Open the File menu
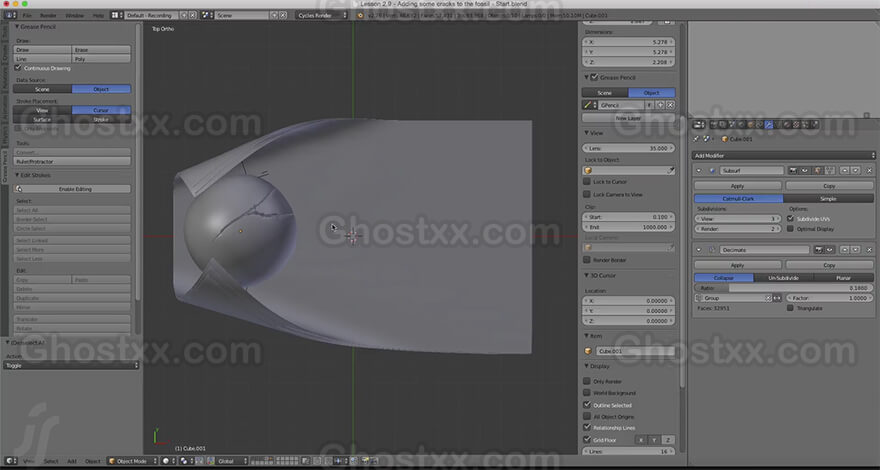880x470 pixels. [x=27, y=15]
